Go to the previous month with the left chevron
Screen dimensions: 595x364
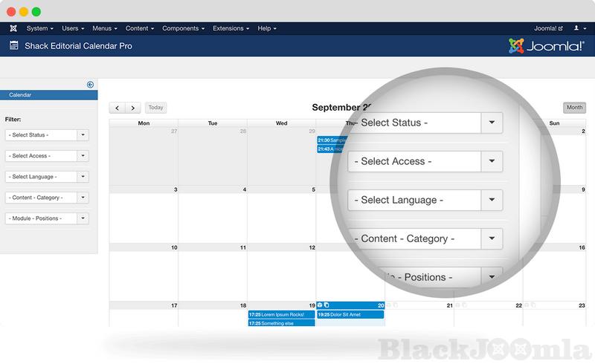tap(117, 108)
